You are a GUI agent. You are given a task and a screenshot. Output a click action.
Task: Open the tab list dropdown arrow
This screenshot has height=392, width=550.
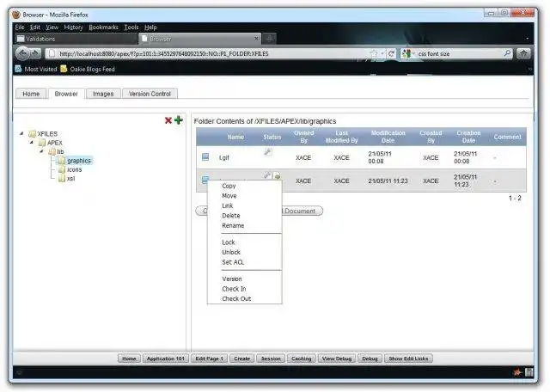click(527, 39)
